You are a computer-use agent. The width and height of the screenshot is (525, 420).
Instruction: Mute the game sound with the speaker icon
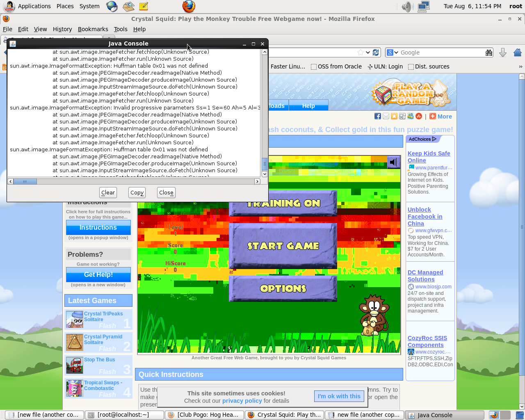[393, 162]
